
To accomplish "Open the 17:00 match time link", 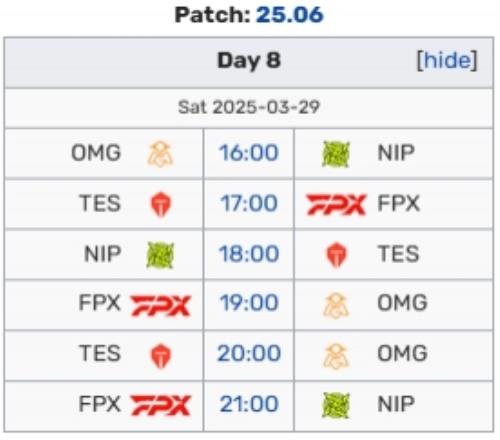I will 249,203.
